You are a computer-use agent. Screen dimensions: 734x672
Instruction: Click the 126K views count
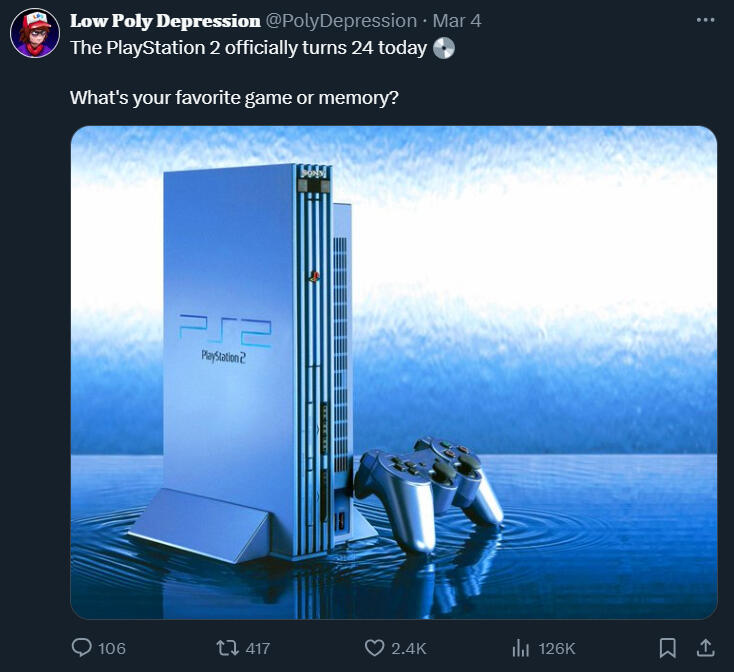[557, 649]
